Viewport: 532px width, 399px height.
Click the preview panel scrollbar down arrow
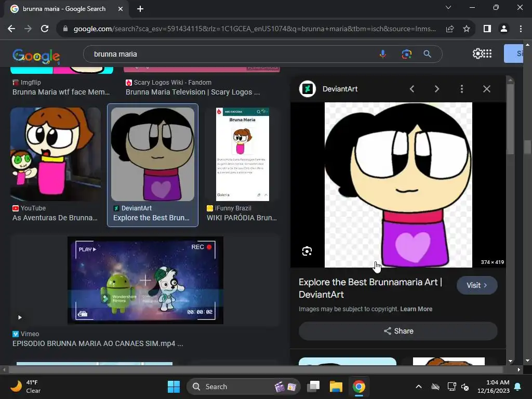[x=510, y=362]
